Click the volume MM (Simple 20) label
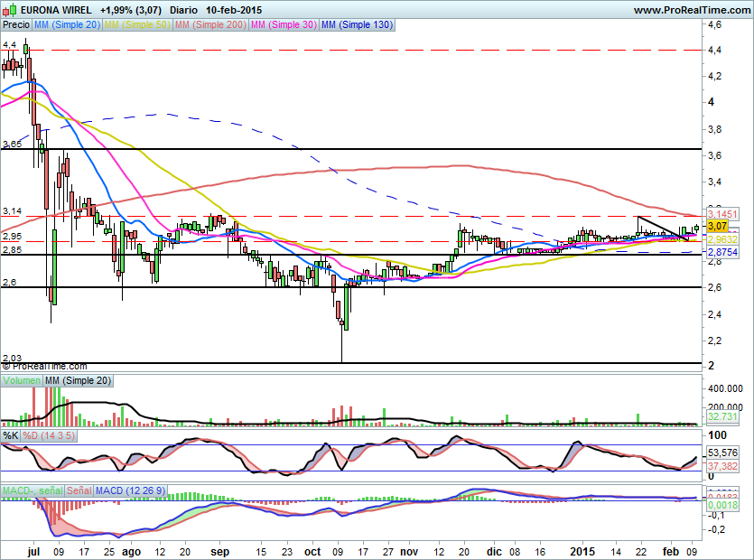 click(x=79, y=381)
